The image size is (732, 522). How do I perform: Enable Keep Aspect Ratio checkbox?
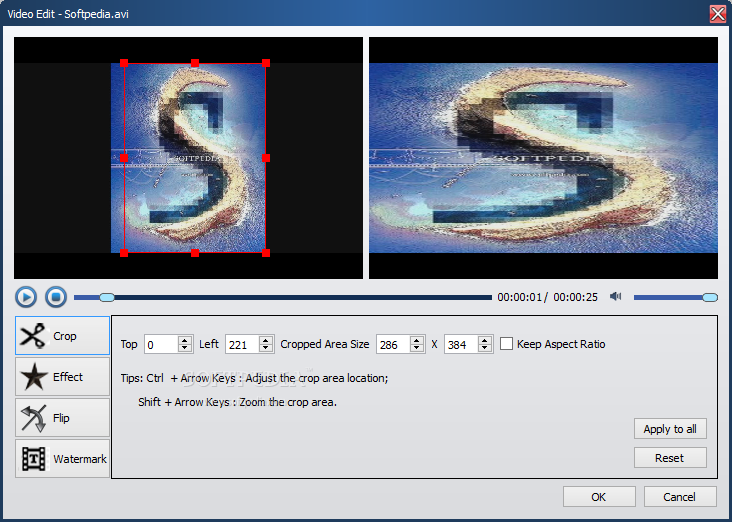coord(506,344)
